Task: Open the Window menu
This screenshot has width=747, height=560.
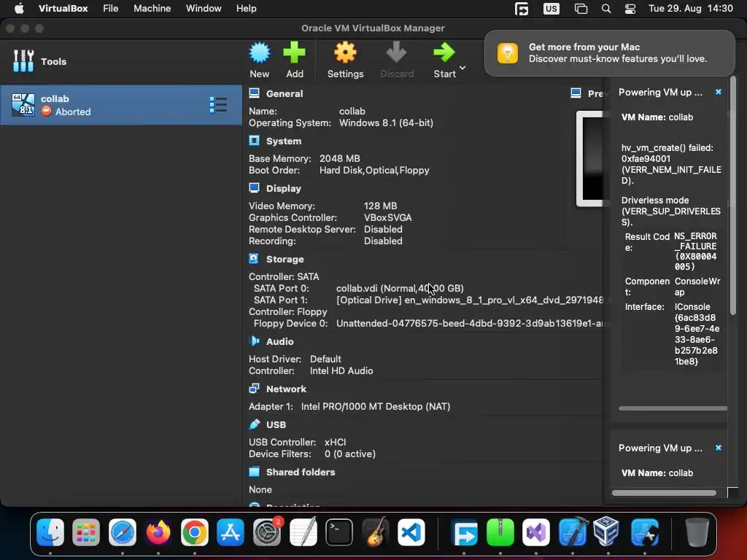Action: click(x=204, y=9)
